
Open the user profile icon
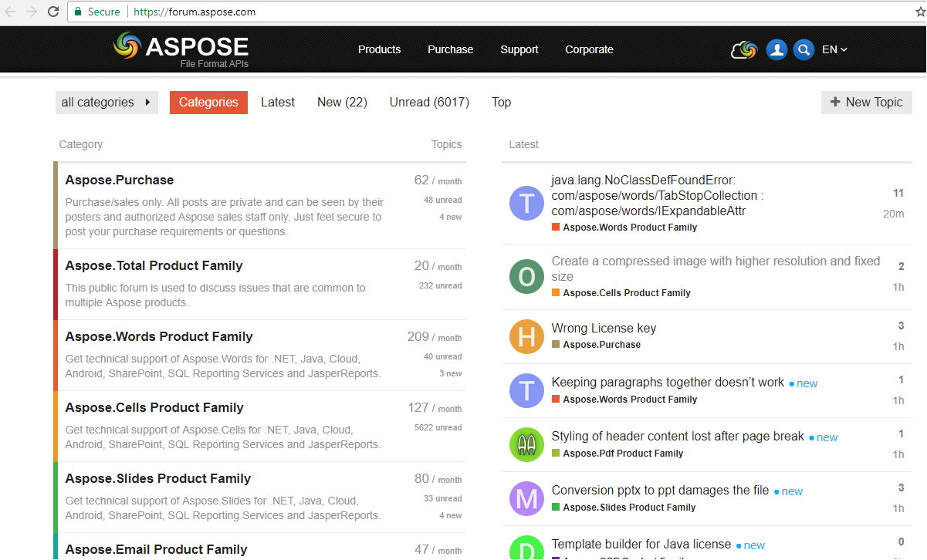click(x=776, y=49)
